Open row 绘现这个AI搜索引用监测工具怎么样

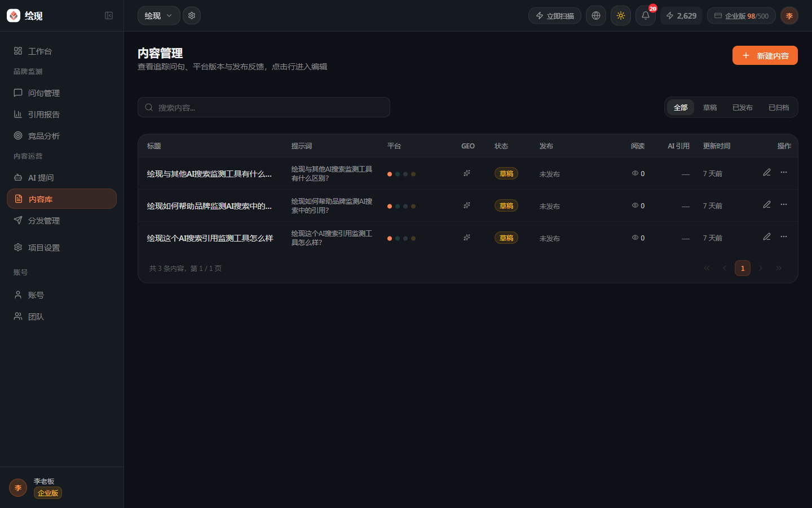pos(467,238)
